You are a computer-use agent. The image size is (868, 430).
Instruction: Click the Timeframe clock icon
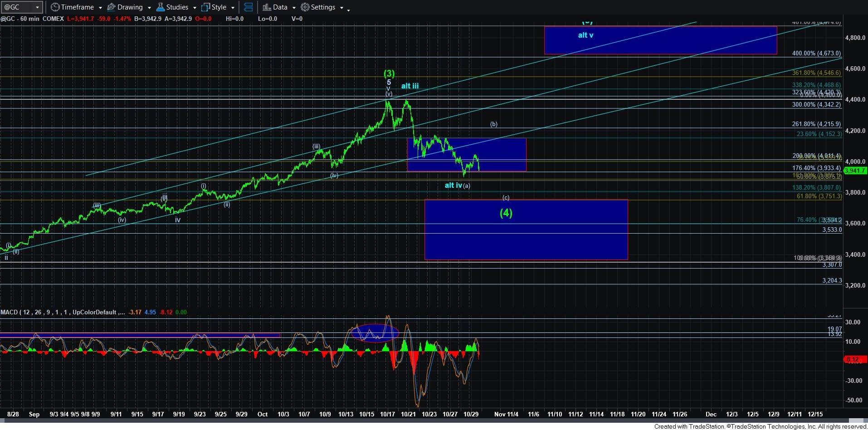(55, 7)
